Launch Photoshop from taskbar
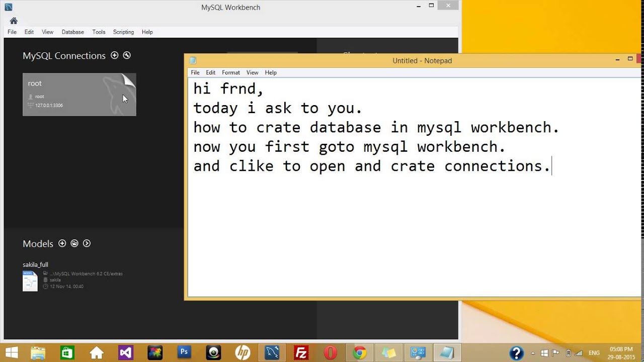The height and width of the screenshot is (362, 644). click(x=184, y=352)
